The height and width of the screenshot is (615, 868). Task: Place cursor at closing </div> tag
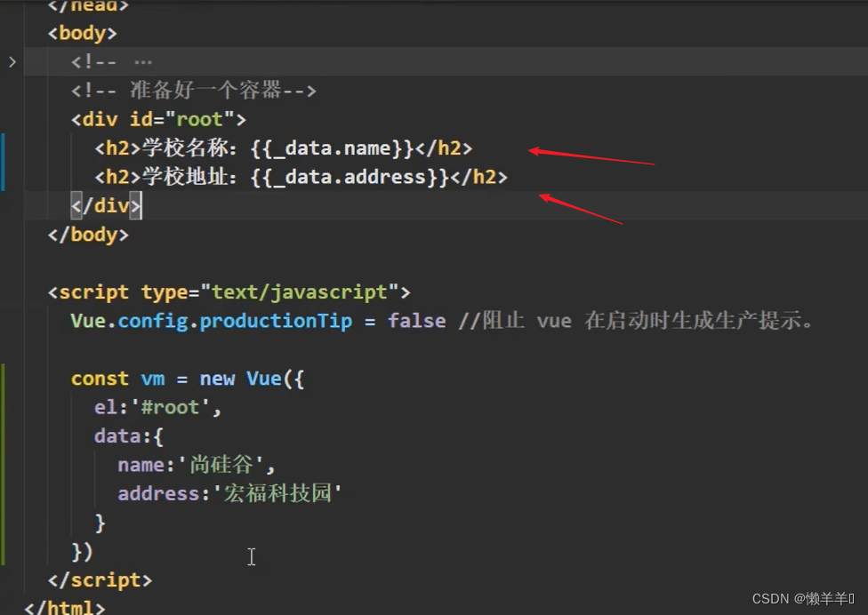(106, 205)
